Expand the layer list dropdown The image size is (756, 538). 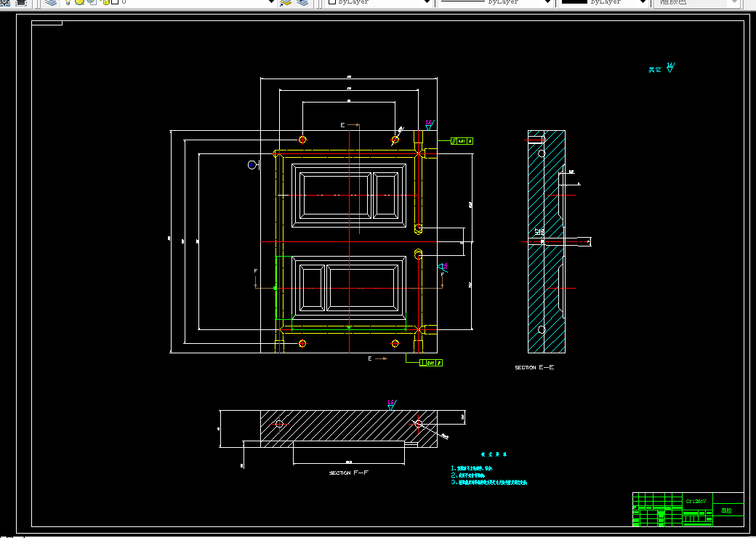[x=271, y=2]
